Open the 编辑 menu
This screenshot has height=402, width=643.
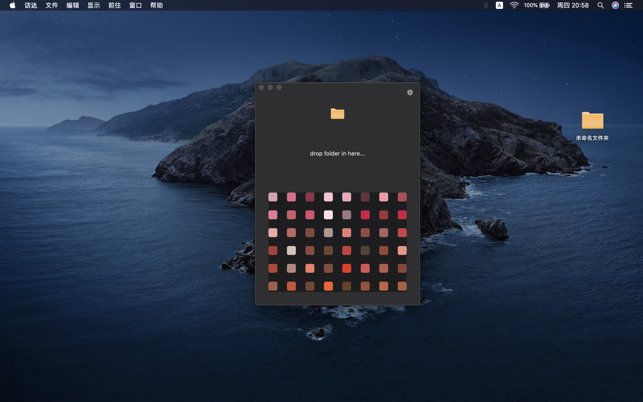point(73,5)
